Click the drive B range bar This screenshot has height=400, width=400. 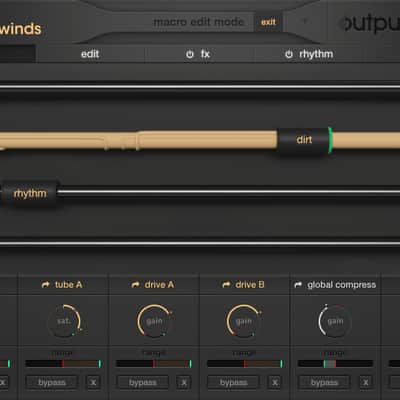coord(245,364)
